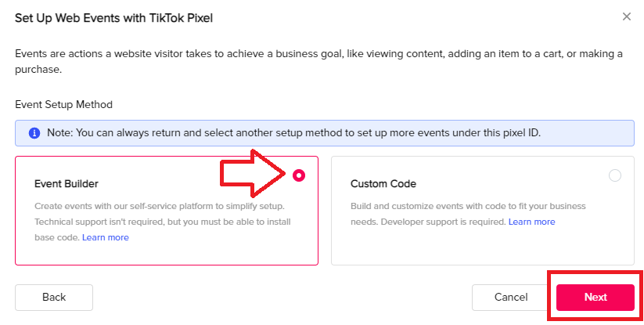Viewport: 644px width, 325px height.
Task: Open Learn more link under Event Builder
Action: pyautogui.click(x=106, y=237)
